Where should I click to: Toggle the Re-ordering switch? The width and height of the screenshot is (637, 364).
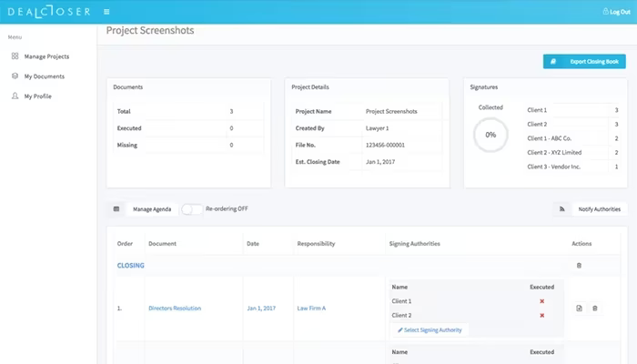(x=192, y=209)
